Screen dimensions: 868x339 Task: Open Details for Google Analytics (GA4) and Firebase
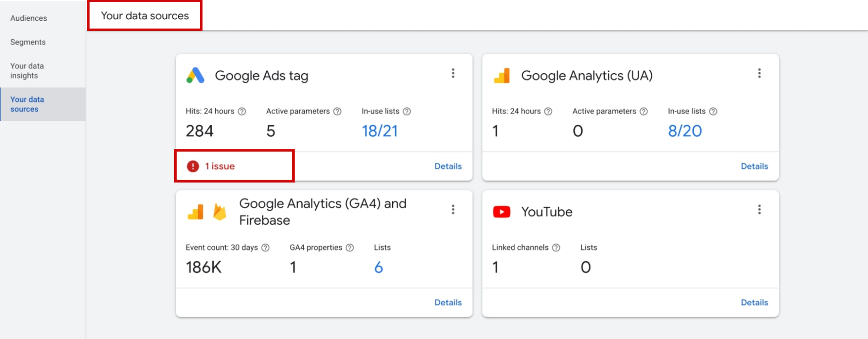[x=448, y=302]
